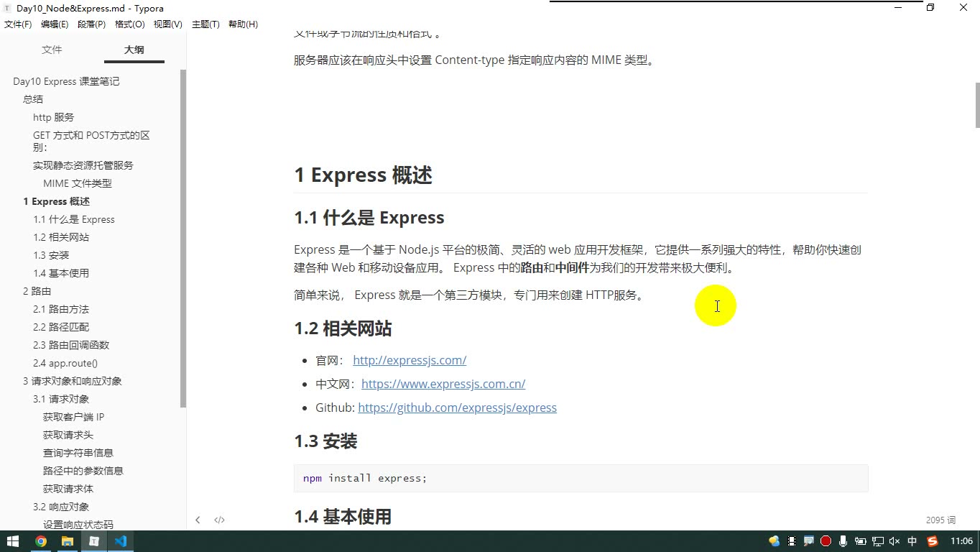Open File Explorer from the taskbar
Screen dimensions: 980x552
(68, 541)
